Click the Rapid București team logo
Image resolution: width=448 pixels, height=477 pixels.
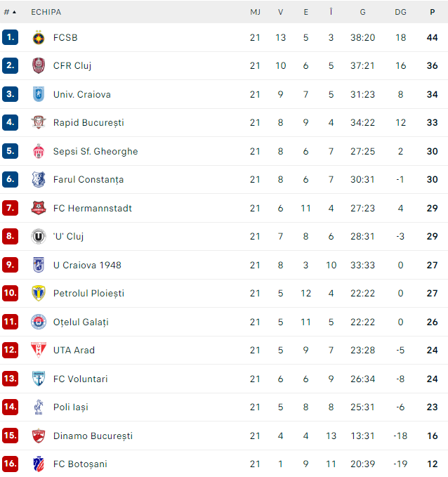pos(38,123)
